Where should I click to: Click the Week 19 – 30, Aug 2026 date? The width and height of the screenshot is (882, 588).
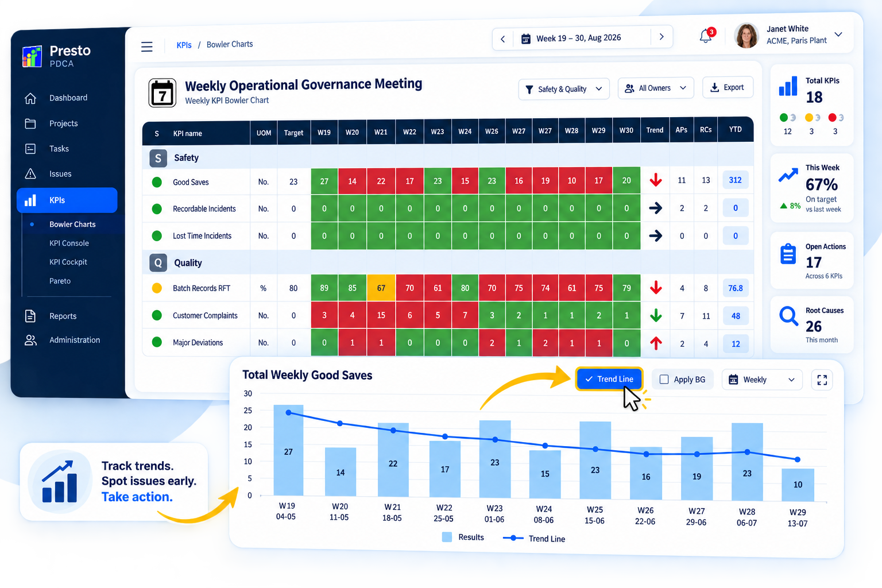click(x=579, y=38)
